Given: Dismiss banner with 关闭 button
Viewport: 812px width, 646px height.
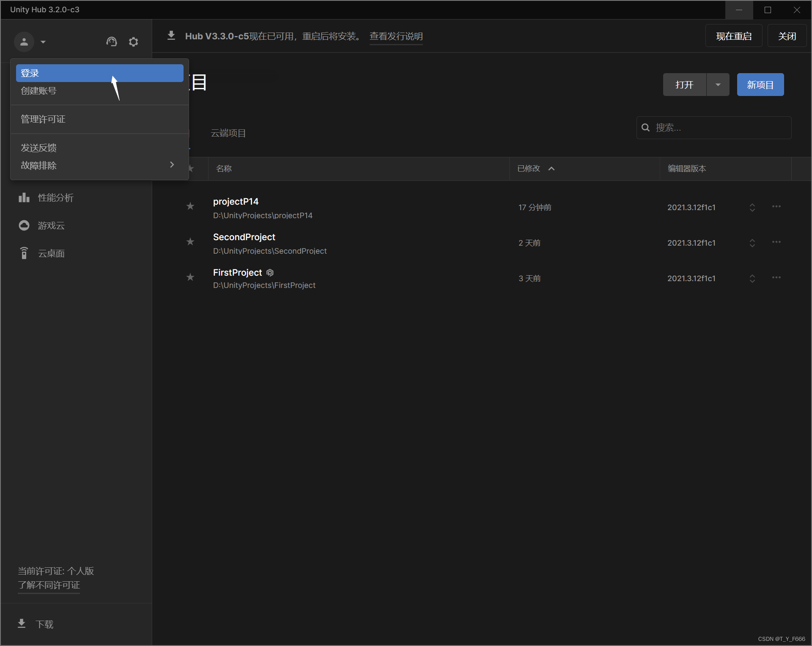Looking at the screenshot, I should click(x=787, y=36).
